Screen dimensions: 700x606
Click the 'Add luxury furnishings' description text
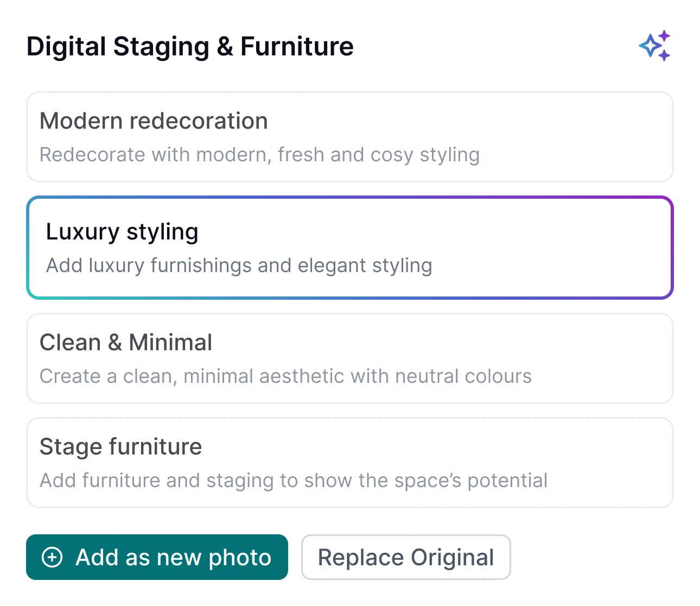click(x=239, y=266)
